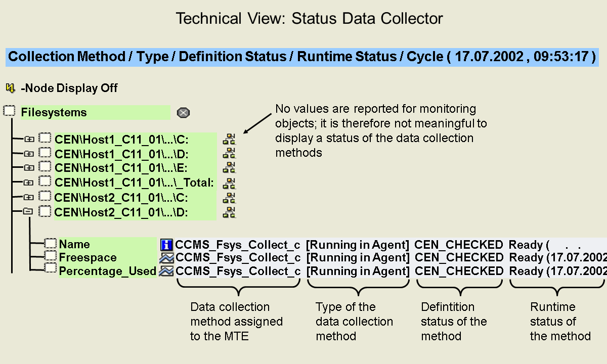This screenshot has height=364, width=607.
Task: Click the gray status icon beside Filesystems
Action: pos(183,113)
